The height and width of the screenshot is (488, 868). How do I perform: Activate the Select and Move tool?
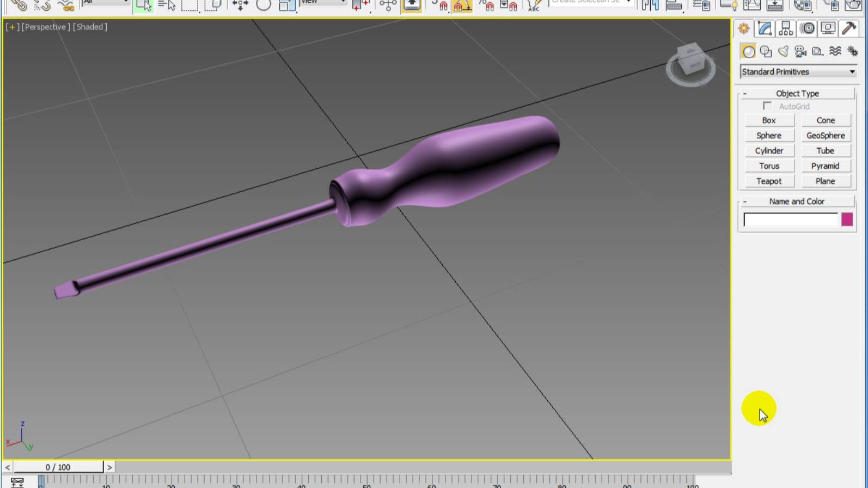click(x=240, y=5)
